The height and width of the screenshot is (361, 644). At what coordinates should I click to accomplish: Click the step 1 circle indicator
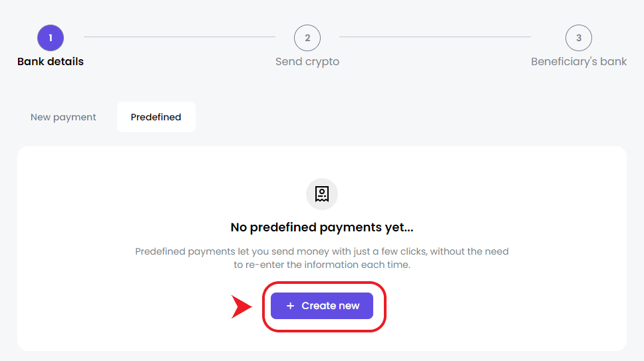click(x=51, y=38)
